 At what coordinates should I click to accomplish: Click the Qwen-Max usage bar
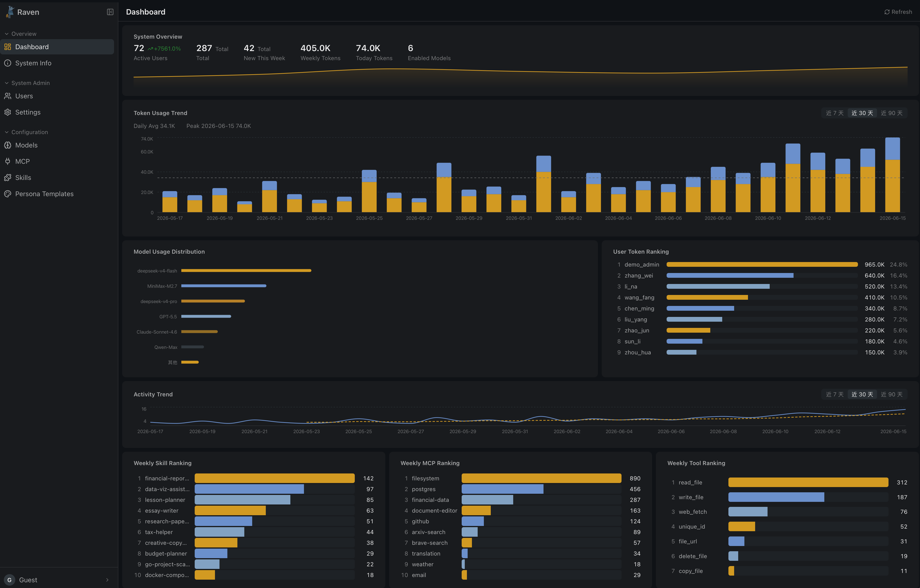[192, 347]
